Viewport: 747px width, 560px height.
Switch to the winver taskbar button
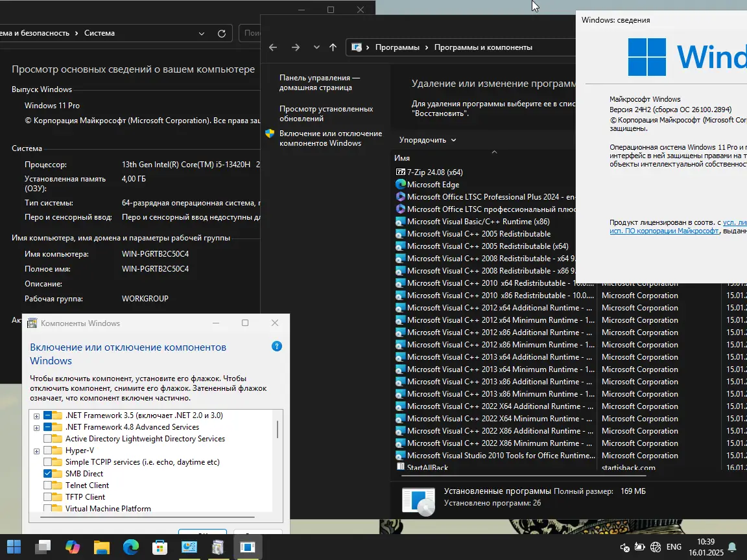[247, 546]
